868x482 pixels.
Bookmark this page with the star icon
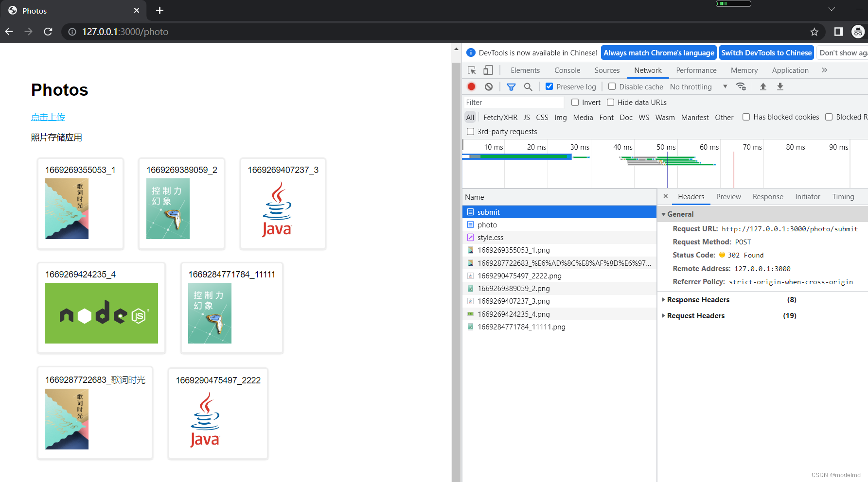click(815, 32)
